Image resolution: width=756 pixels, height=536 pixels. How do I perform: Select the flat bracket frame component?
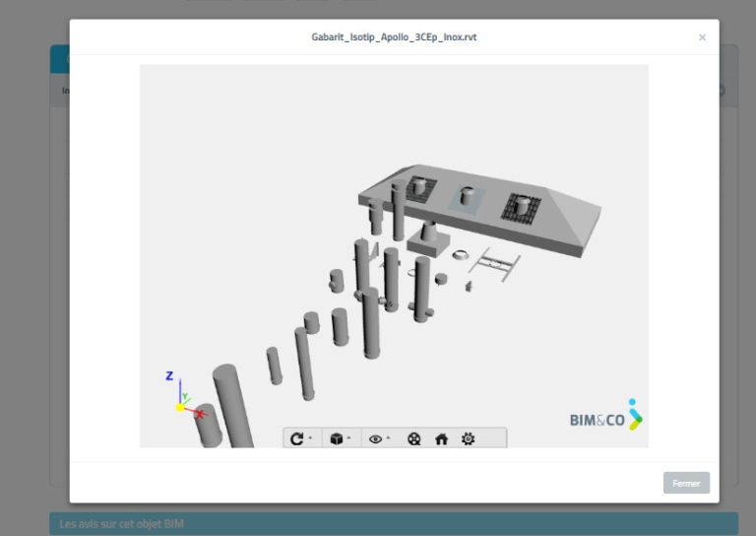click(x=495, y=264)
